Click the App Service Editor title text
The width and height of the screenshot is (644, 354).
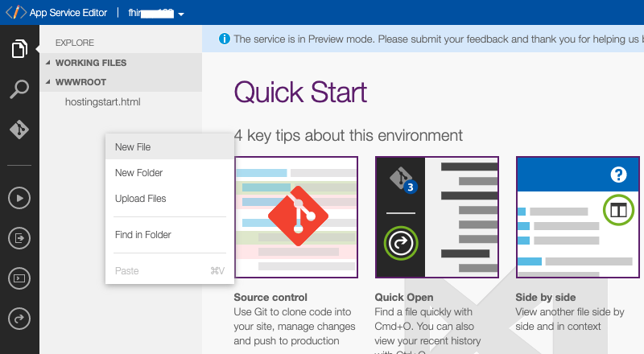click(68, 13)
